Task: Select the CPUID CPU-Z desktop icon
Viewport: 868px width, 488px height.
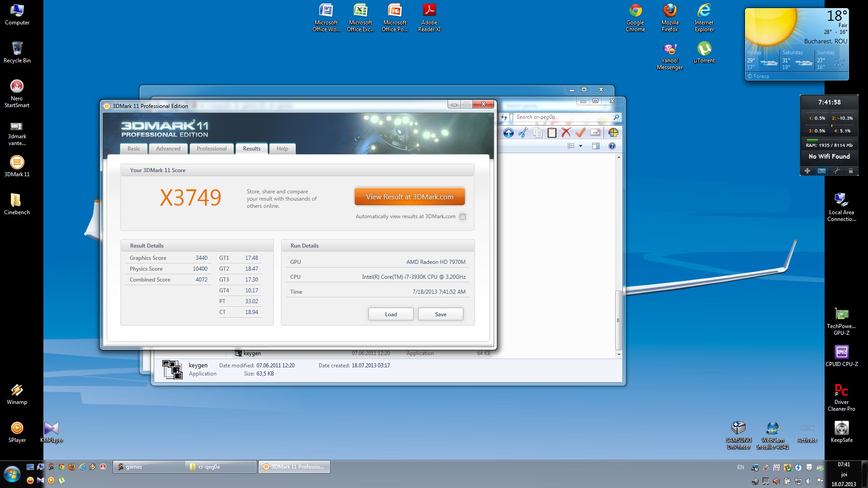Action: point(841,356)
